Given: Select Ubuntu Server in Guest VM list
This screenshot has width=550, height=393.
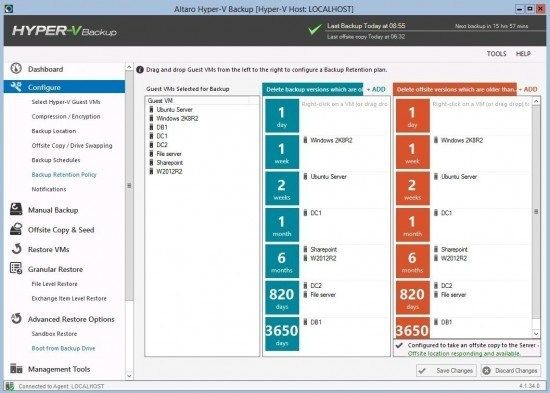Looking at the screenshot, I should [x=175, y=109].
